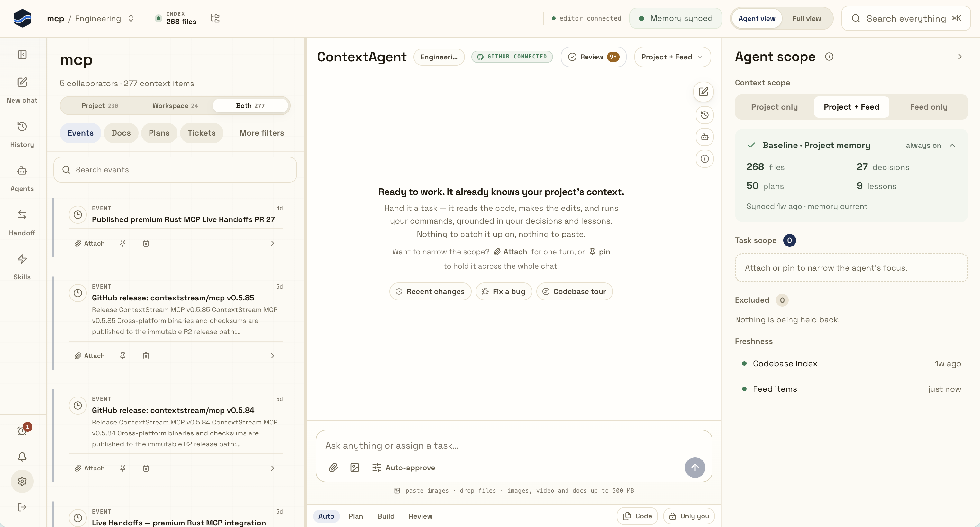980x527 pixels.
Task: Collapse the Baseline Project memory card
Action: (x=952, y=145)
